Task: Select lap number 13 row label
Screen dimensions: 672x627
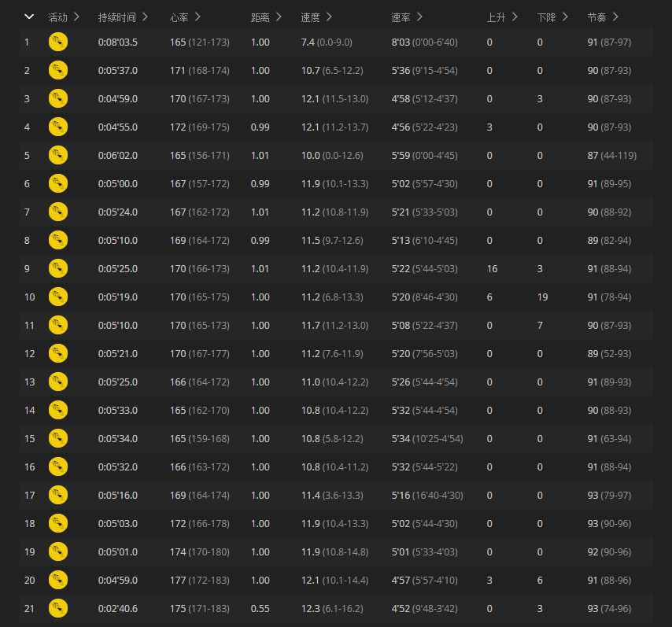Action: coord(30,382)
